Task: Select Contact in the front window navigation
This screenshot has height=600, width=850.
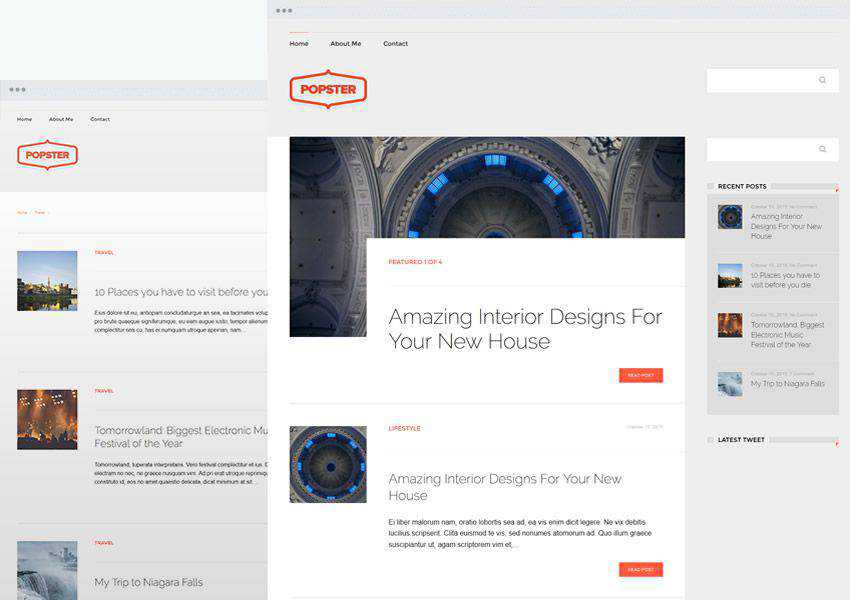Action: [395, 44]
